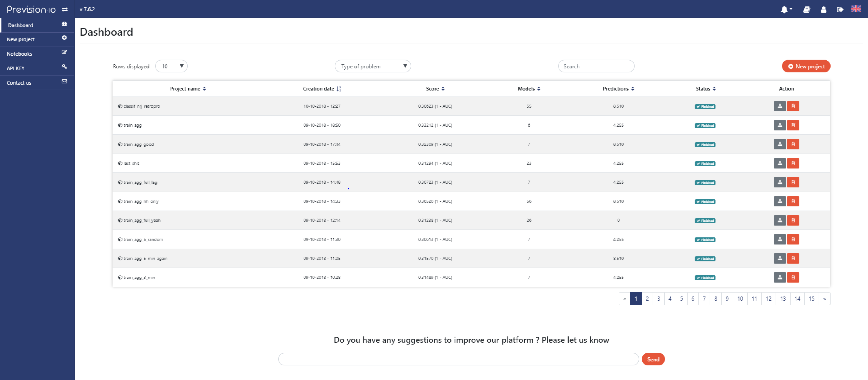Viewport: 868px width, 380px height.
Task: Select API KEY sidebar item
Action: (x=16, y=68)
